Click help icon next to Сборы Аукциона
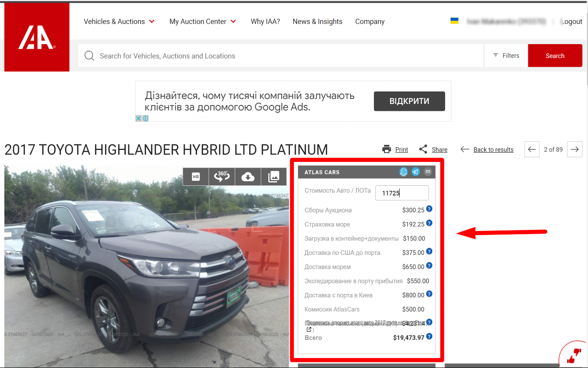 [x=429, y=209]
